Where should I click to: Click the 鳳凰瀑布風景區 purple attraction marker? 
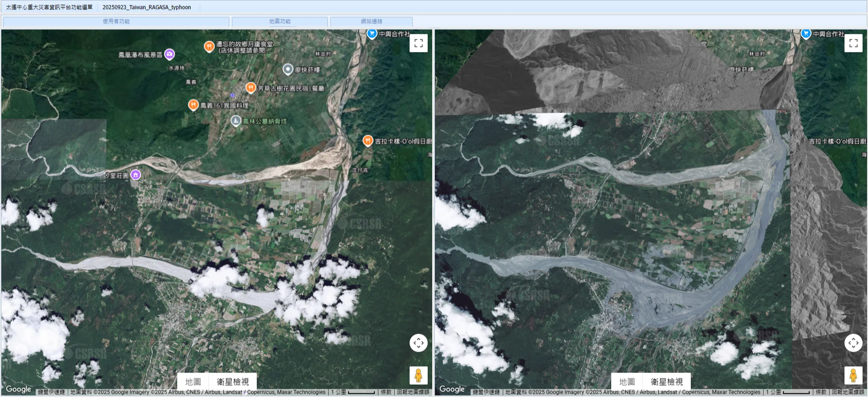tap(170, 54)
